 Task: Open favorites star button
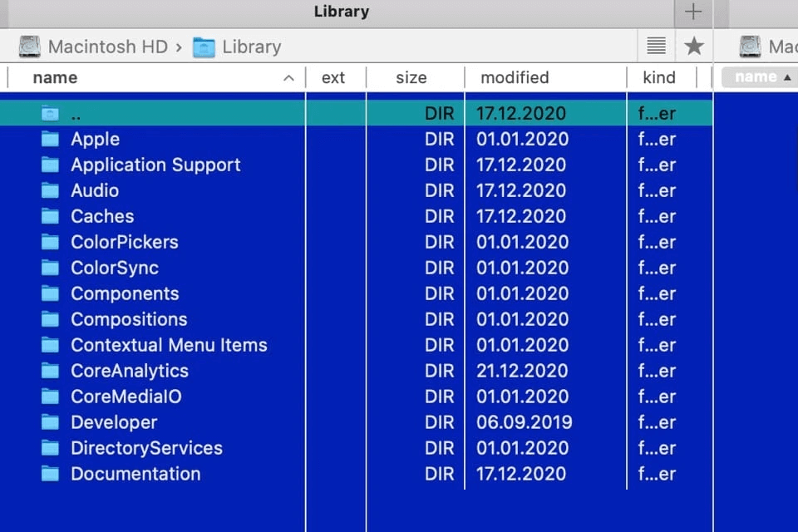693,47
